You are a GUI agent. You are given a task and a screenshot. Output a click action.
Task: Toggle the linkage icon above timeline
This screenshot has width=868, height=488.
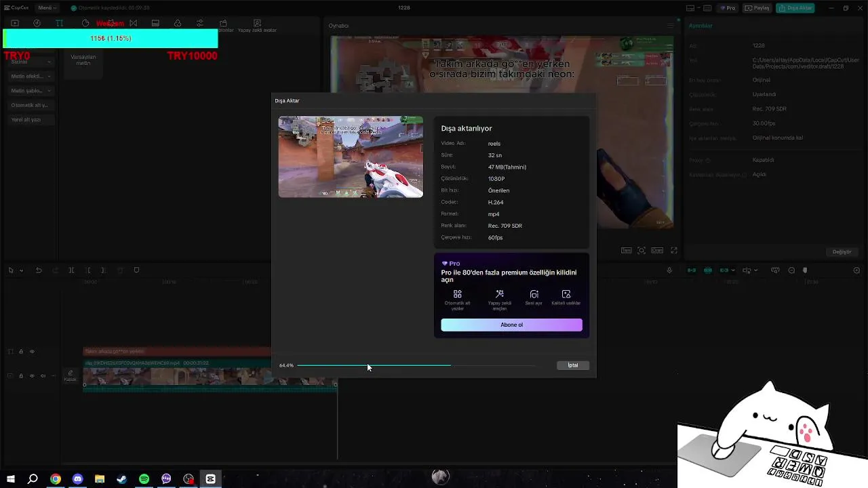[724, 270]
